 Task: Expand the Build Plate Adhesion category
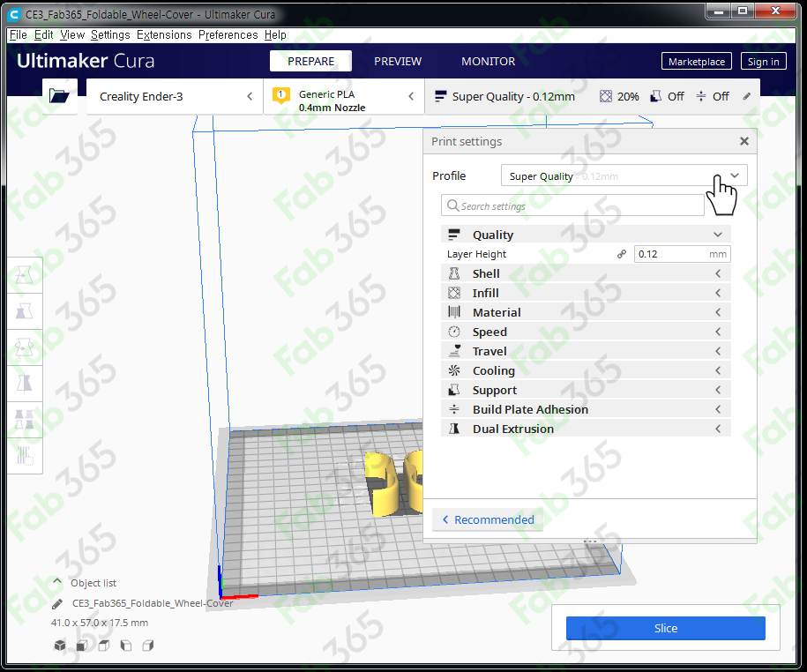point(586,409)
